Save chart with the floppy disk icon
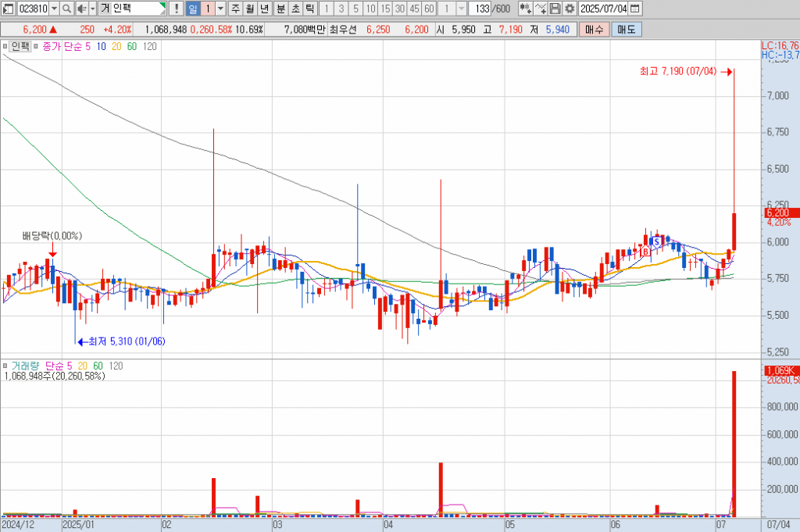Viewport: 800px width, 532px height. [x=555, y=9]
